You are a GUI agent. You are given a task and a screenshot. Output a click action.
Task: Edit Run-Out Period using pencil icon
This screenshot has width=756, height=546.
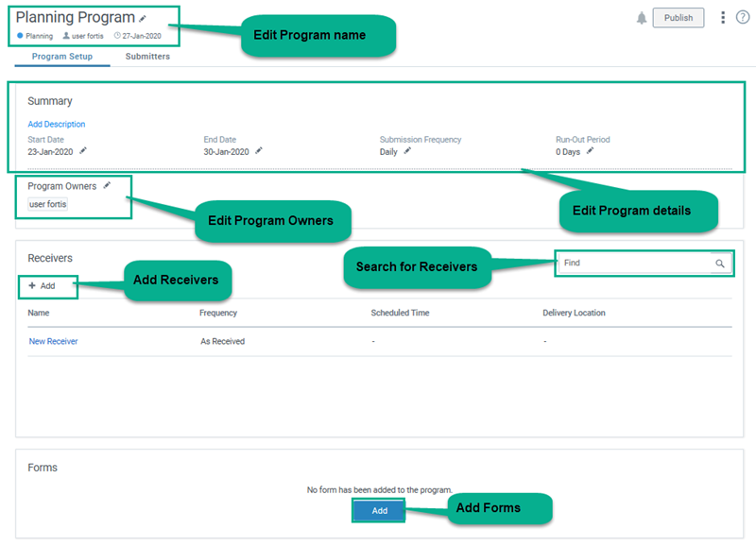pyautogui.click(x=590, y=150)
